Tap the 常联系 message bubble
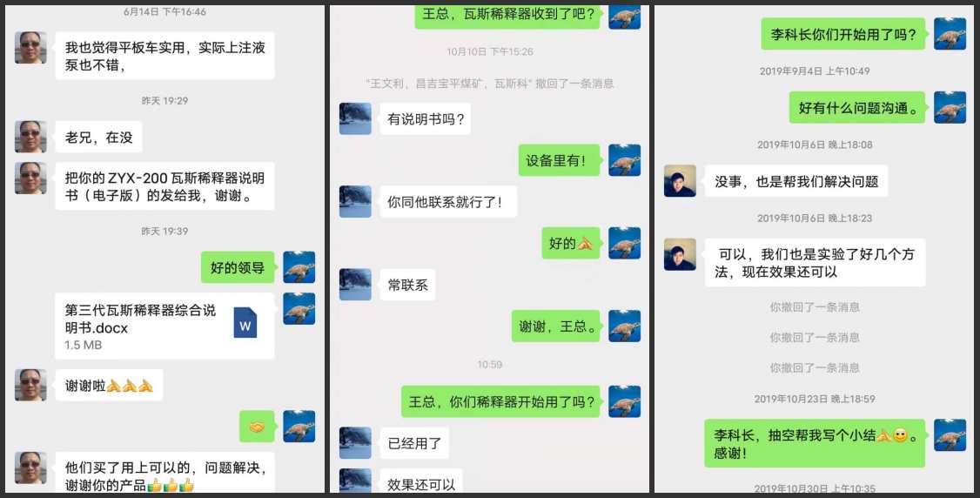This screenshot has height=498, width=980. [x=407, y=285]
